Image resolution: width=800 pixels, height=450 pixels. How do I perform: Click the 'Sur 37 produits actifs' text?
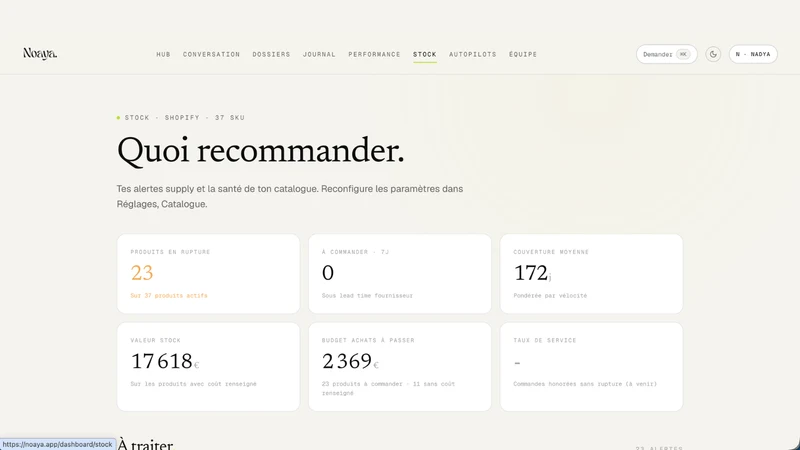169,295
